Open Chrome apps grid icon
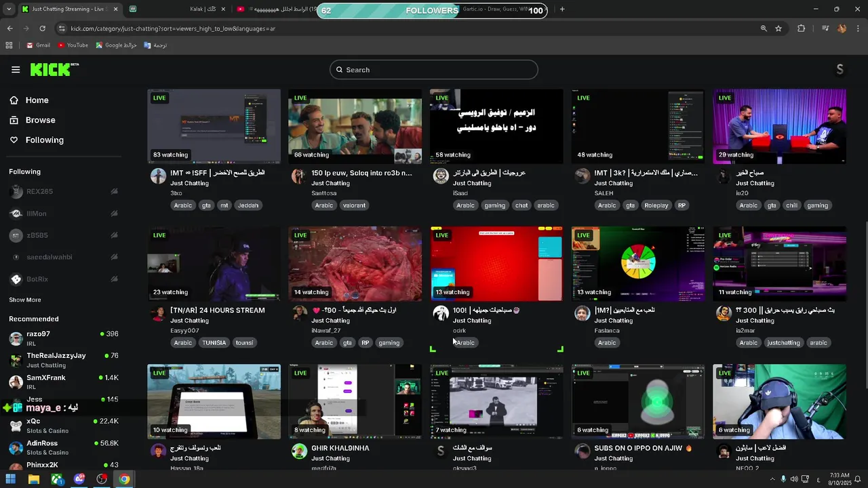Screen dimensions: 868x488 [x=9, y=45]
